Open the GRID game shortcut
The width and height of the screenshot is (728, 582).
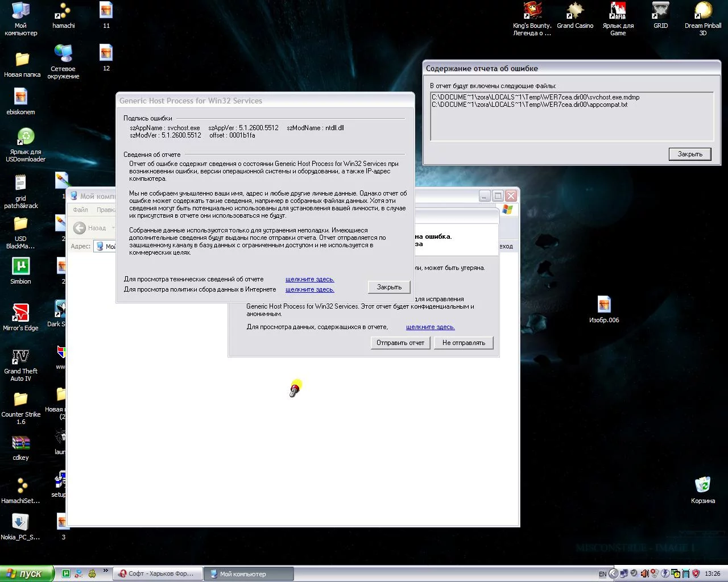[660, 11]
